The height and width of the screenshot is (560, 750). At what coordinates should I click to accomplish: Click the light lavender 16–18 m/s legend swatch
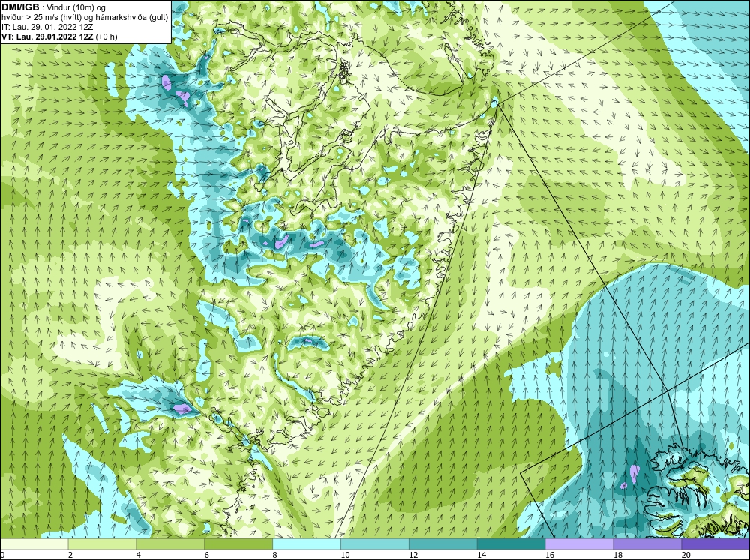point(579,544)
